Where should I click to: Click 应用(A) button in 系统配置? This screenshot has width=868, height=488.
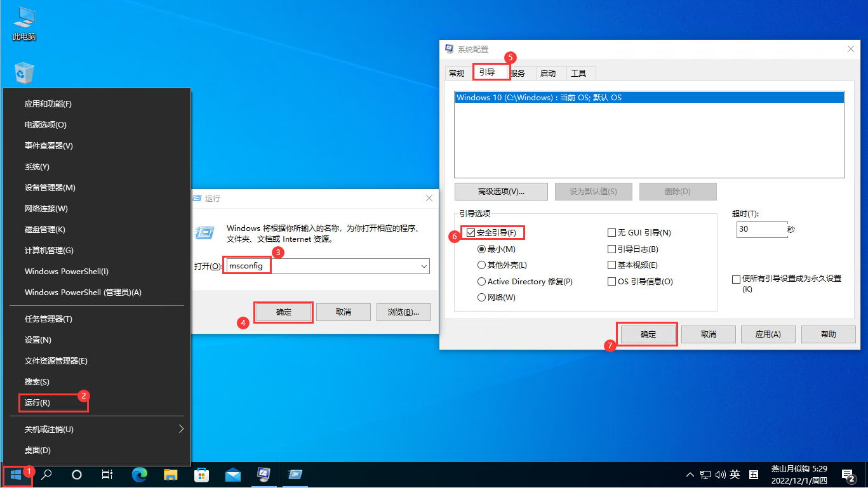[x=768, y=334]
